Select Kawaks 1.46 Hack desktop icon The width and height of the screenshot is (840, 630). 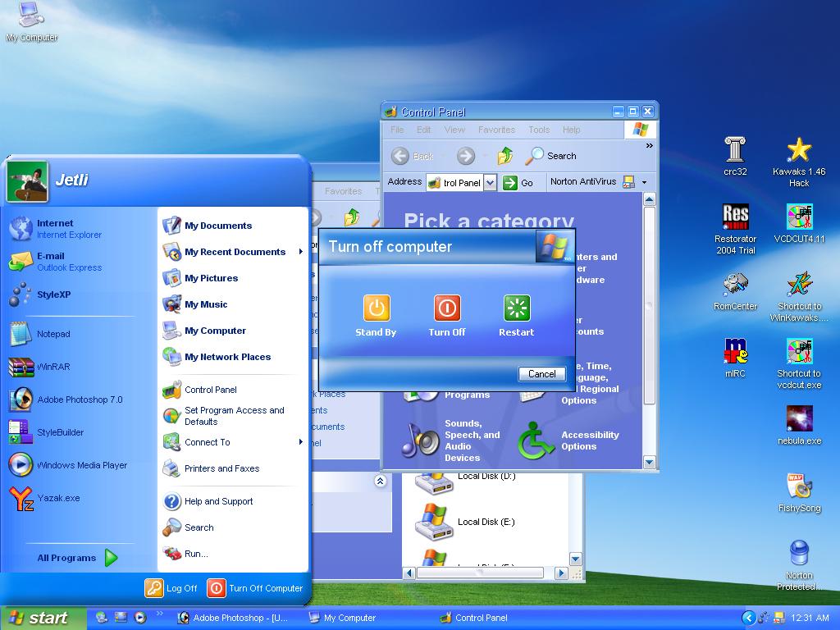[x=799, y=162]
